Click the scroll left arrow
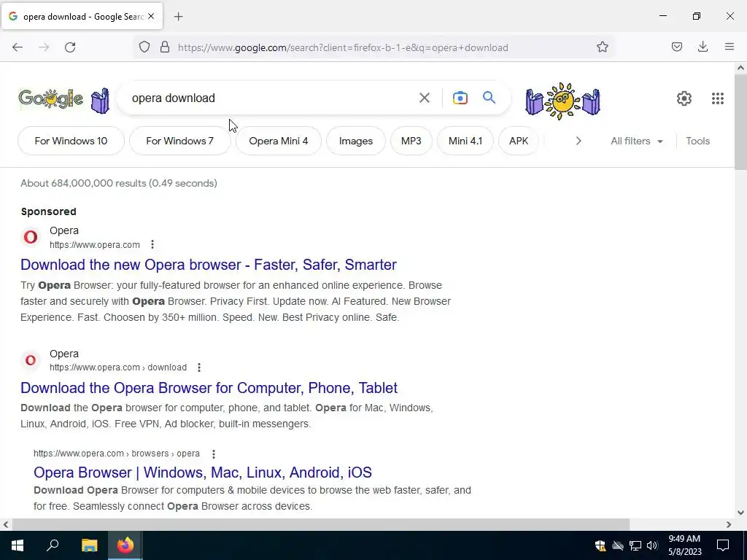 [x=6, y=524]
